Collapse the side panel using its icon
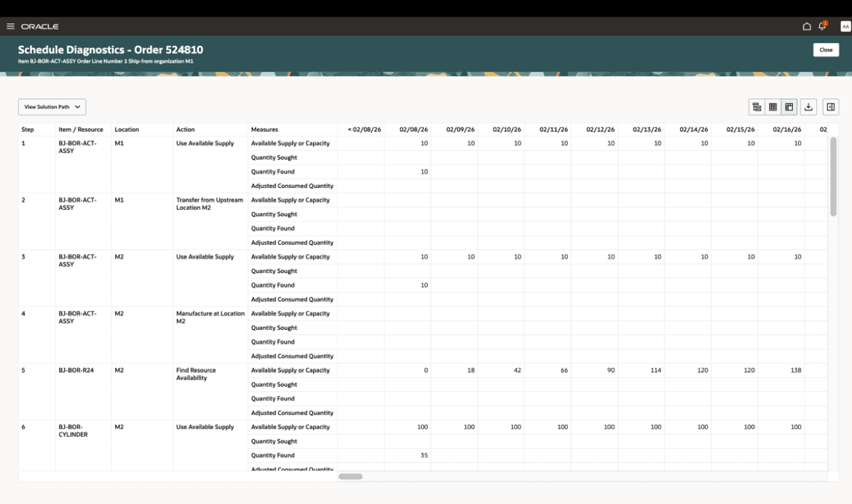 coord(829,106)
